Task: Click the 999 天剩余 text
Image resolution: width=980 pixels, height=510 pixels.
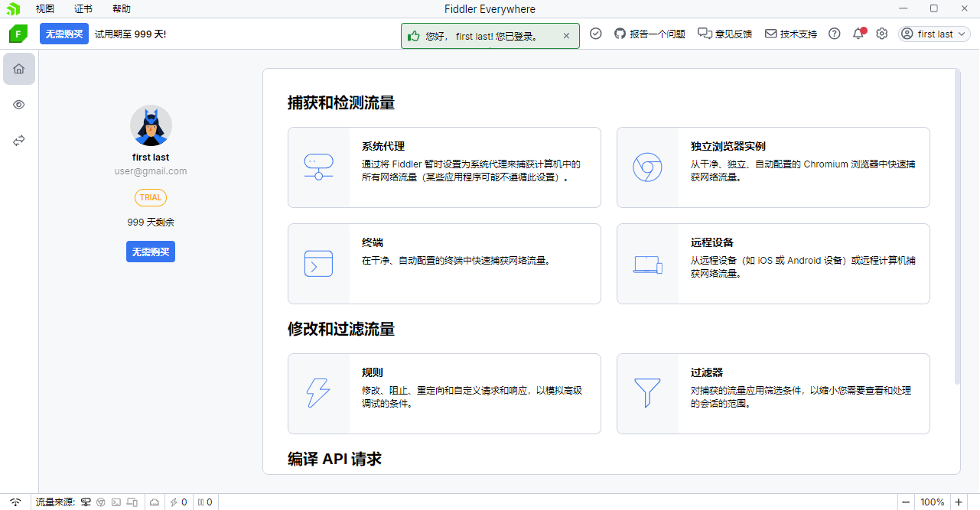Action: [x=151, y=223]
